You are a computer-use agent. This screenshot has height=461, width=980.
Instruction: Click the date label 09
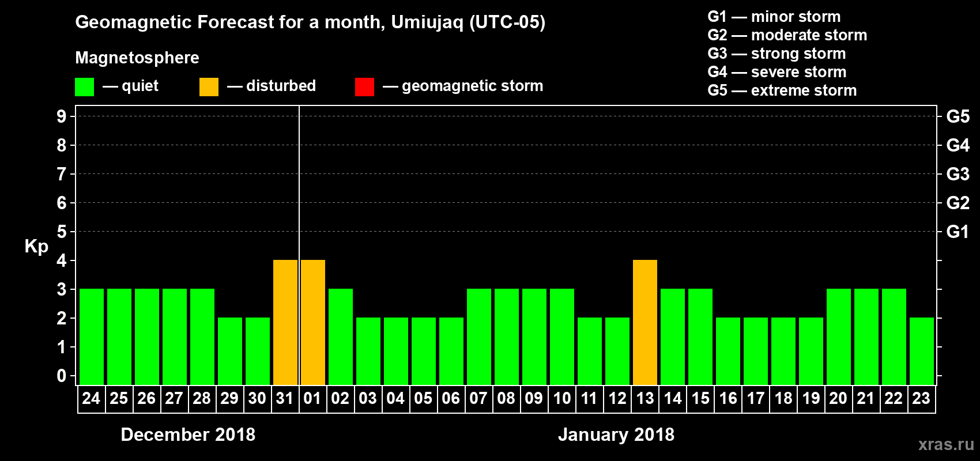pos(534,398)
